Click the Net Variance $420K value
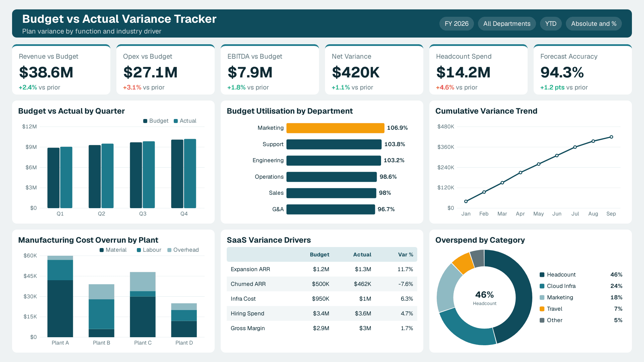Viewport: 644px width, 362px height. (356, 72)
